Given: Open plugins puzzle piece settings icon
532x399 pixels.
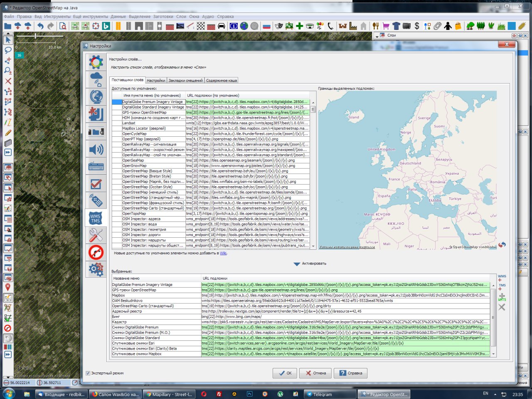Looking at the screenshot, I should (96, 114).
